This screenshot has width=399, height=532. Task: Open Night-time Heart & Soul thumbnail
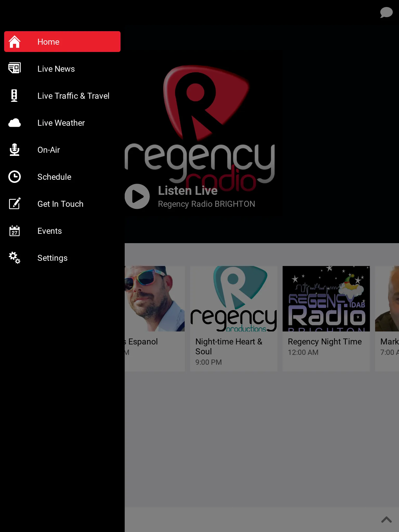click(x=234, y=299)
